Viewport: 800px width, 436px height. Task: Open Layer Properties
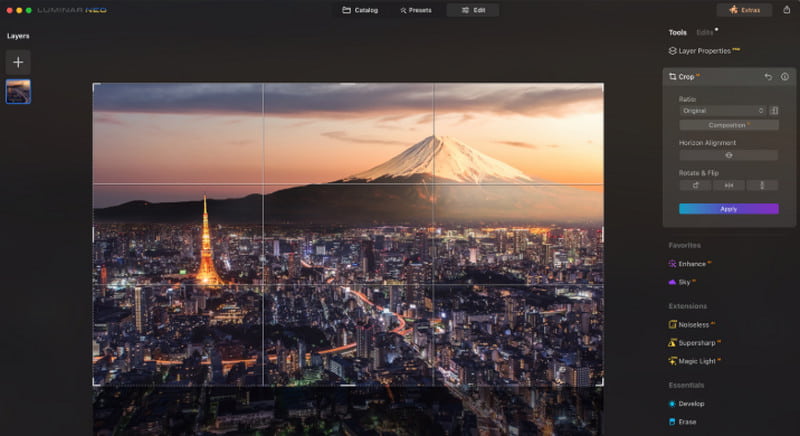coord(704,51)
